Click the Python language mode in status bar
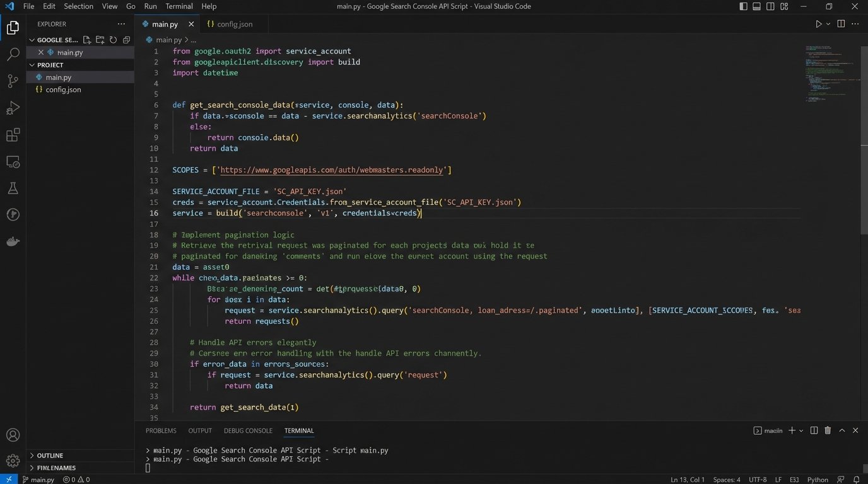 (x=818, y=480)
